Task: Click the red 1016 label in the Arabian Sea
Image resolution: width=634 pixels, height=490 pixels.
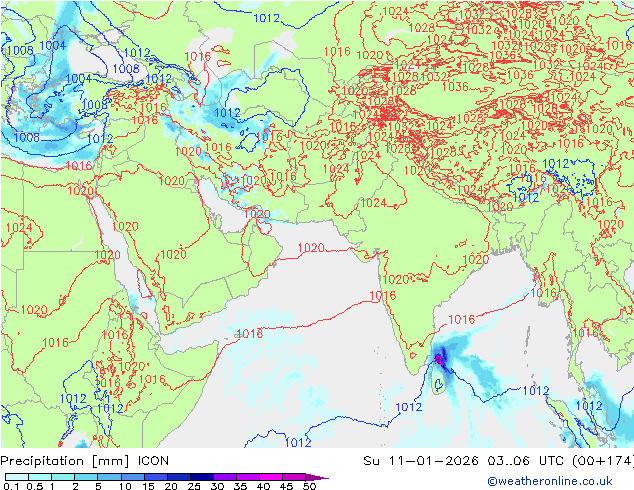Action: coord(249,333)
